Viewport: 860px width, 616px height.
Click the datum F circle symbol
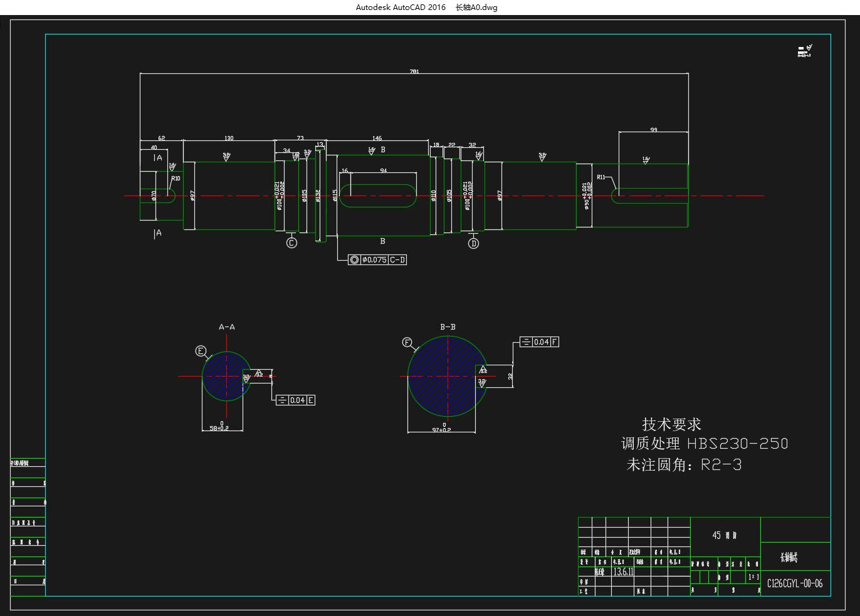(x=407, y=343)
